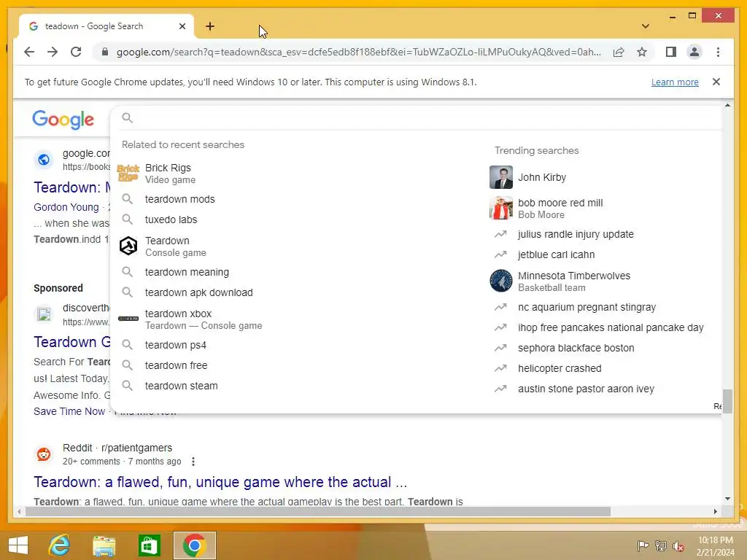Click John Kirby's photo thumbnail
This screenshot has height=560, width=747.
click(x=501, y=177)
